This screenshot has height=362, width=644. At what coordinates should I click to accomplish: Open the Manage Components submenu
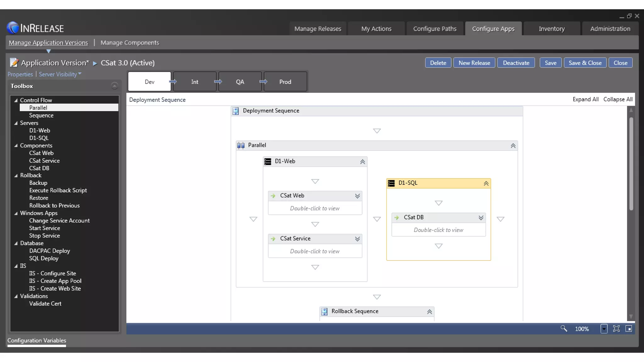[130, 42]
